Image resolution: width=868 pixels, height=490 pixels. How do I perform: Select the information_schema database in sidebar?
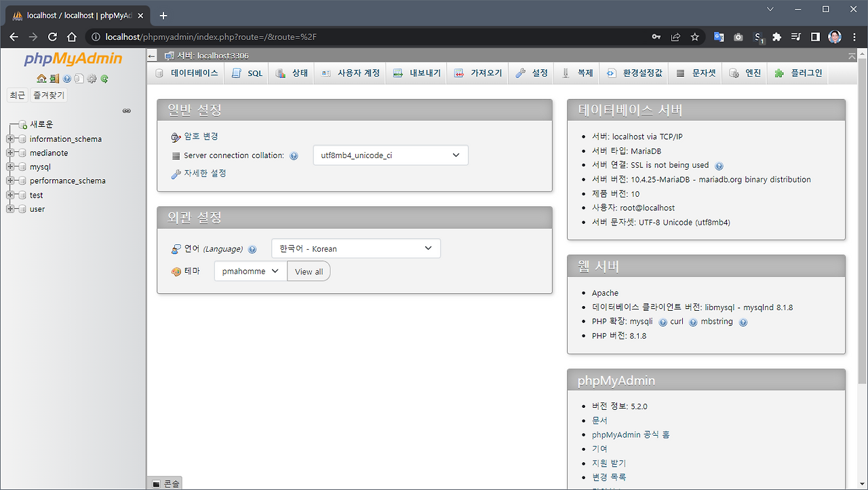66,138
